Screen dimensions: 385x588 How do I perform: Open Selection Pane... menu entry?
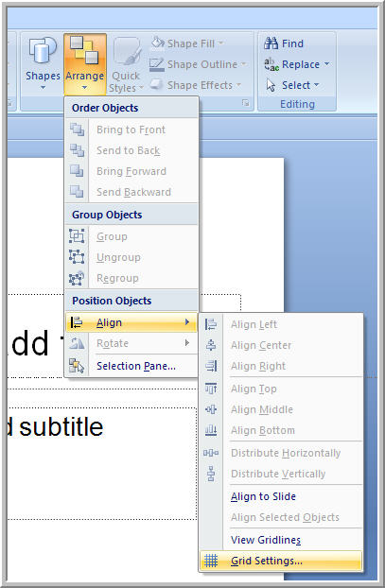point(131,366)
